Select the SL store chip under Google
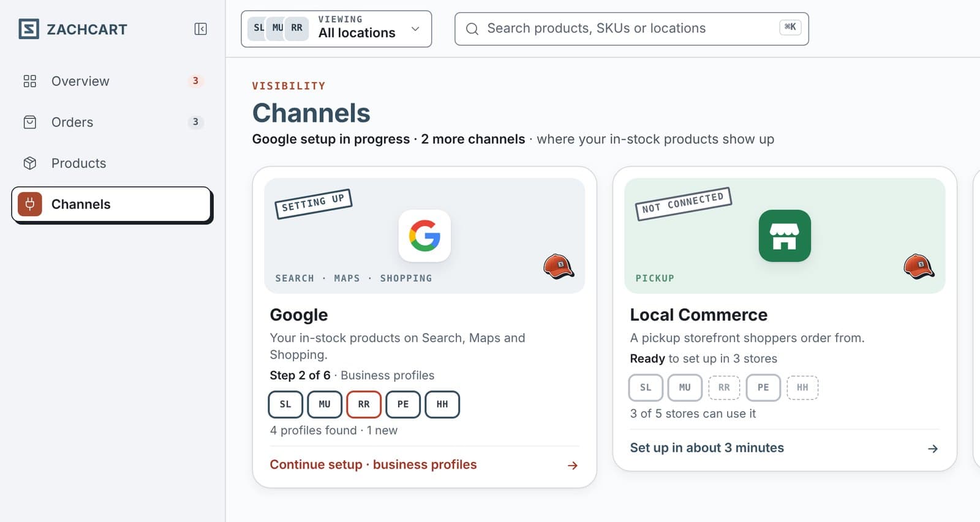Image resolution: width=980 pixels, height=522 pixels. 285,405
